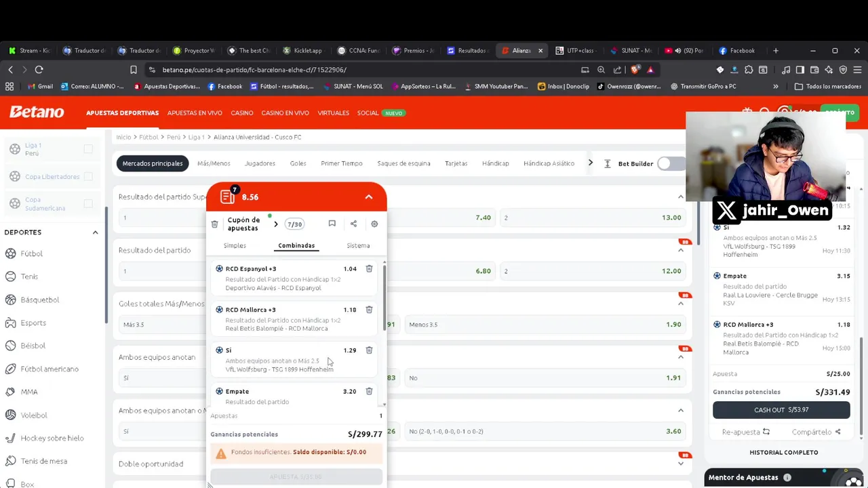Viewport: 868px width, 488px height.
Task: Open HISTORIAL COMPLETO link
Action: coord(784,452)
